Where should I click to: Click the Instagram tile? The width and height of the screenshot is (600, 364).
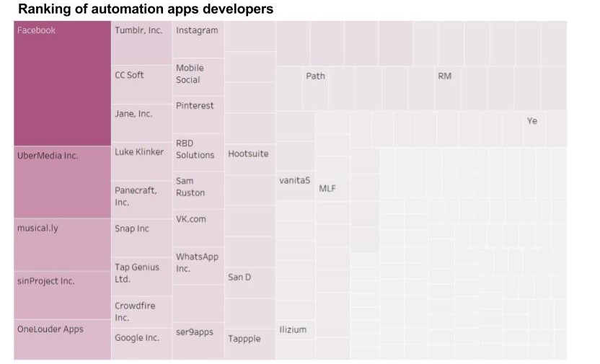coord(198,40)
